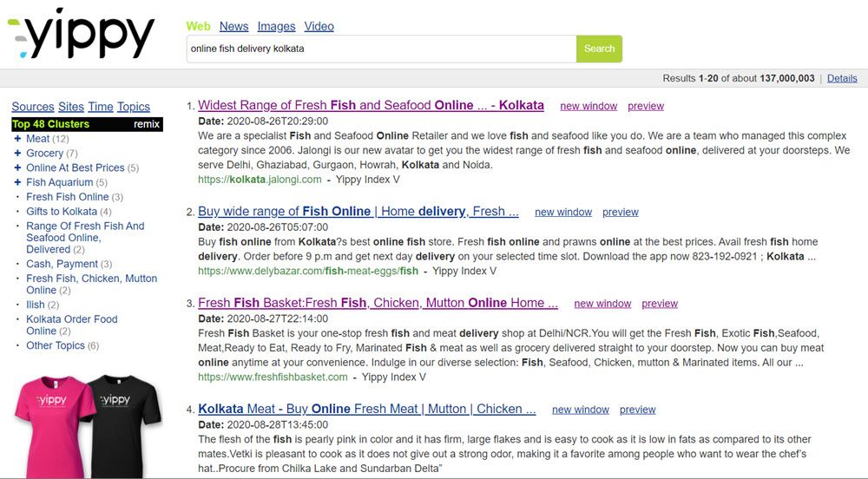
Task: Preview the delybazar second result
Action: click(621, 213)
